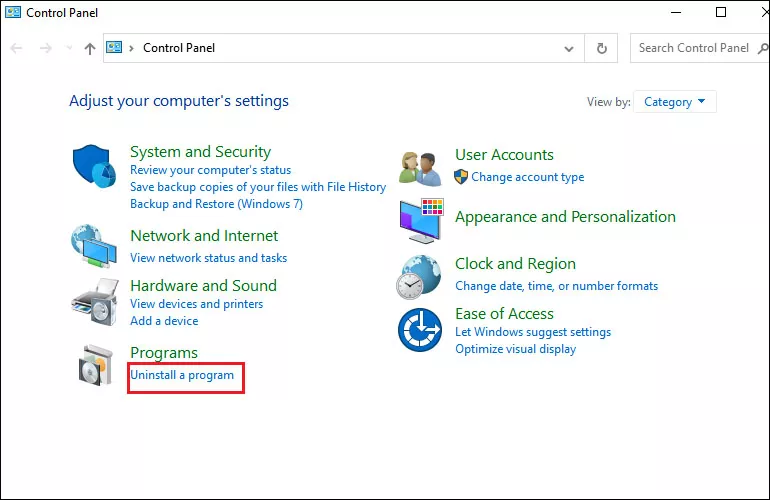The width and height of the screenshot is (770, 500).
Task: Go back using the back arrow
Action: coord(16,48)
